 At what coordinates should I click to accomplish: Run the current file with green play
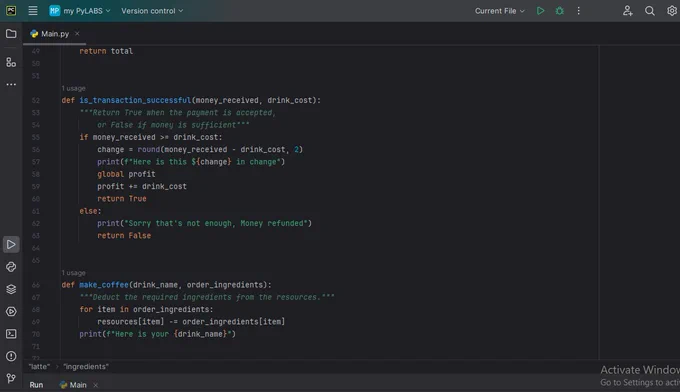540,11
